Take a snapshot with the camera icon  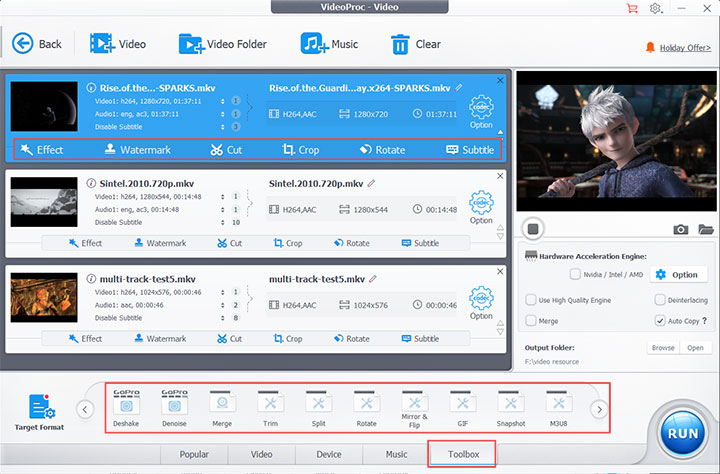(x=681, y=229)
